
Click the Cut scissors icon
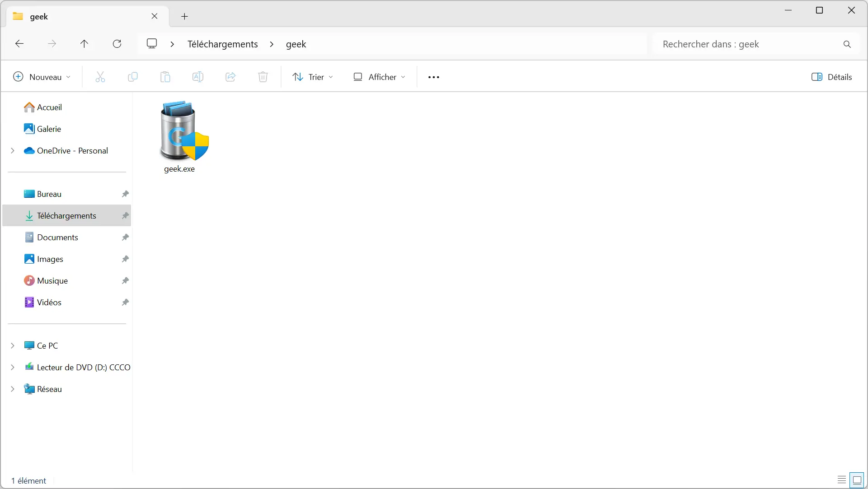[100, 77]
